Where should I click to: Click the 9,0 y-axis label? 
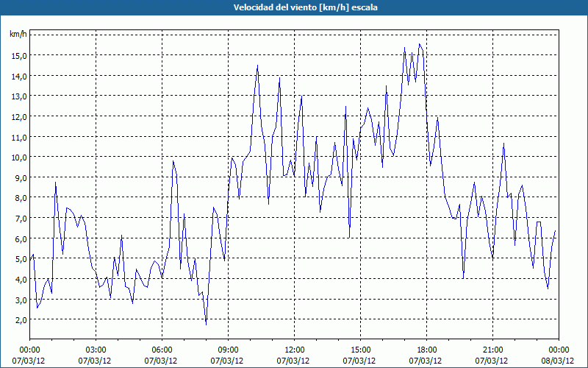pos(21,178)
